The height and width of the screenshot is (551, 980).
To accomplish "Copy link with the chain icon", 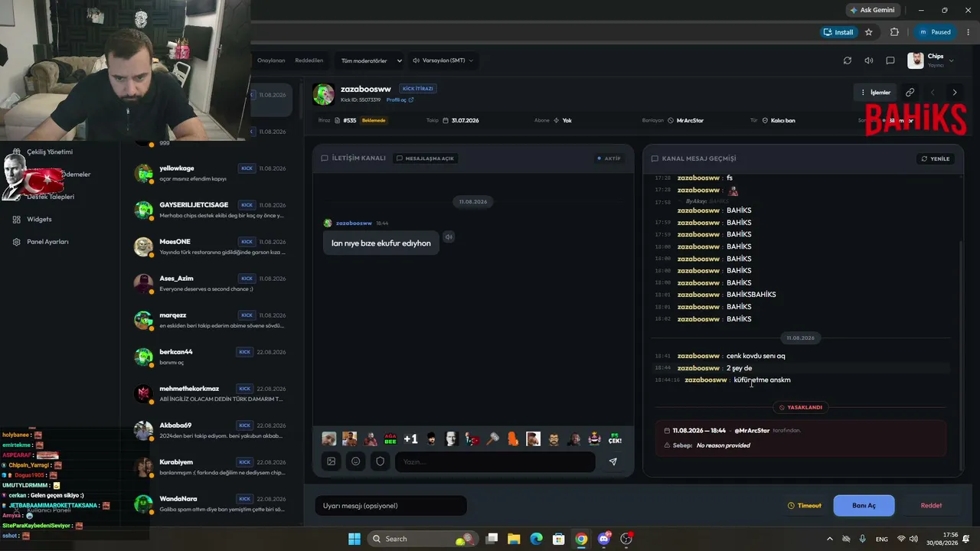I will [x=910, y=93].
